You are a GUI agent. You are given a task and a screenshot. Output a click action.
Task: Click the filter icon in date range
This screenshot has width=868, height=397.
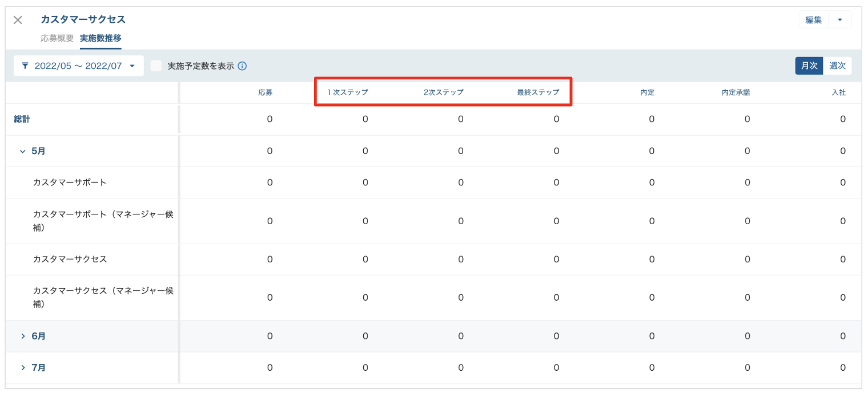[x=25, y=66]
